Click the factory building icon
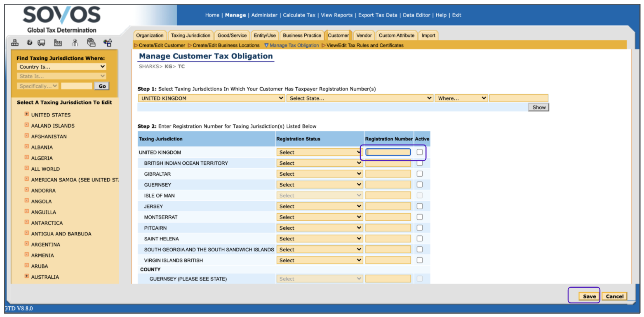The height and width of the screenshot is (317, 644). [58, 42]
